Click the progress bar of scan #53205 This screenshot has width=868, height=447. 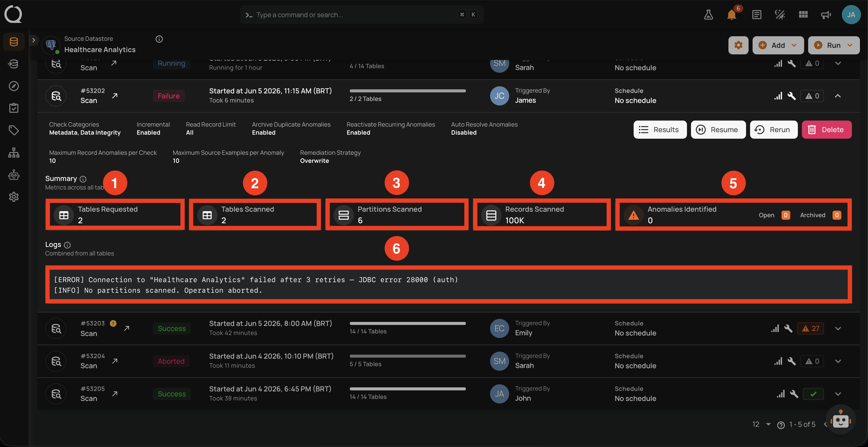(407, 389)
